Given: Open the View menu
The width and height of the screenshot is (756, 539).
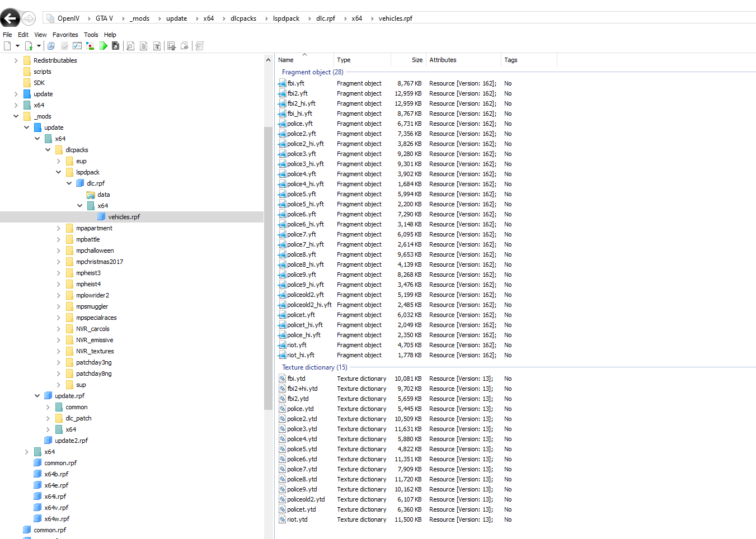Looking at the screenshot, I should click(x=40, y=35).
